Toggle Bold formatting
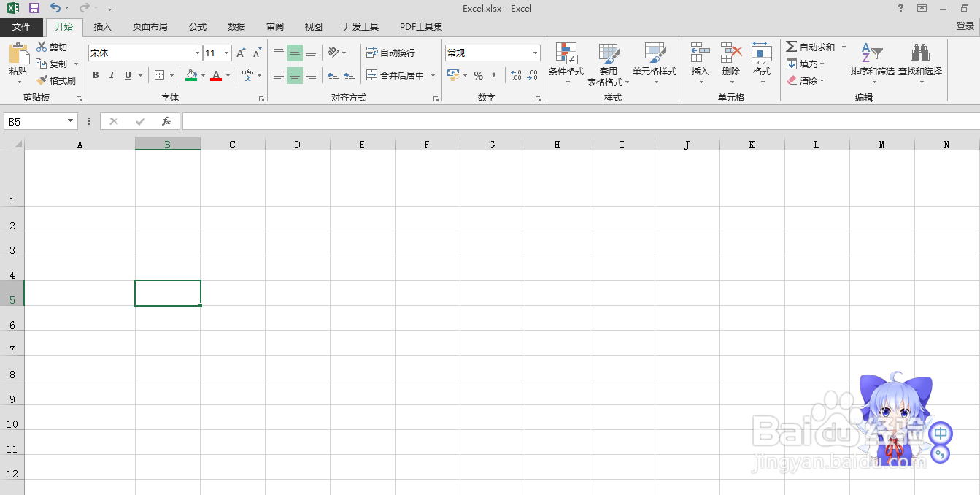Viewport: 980px width, 495px height. click(95, 75)
